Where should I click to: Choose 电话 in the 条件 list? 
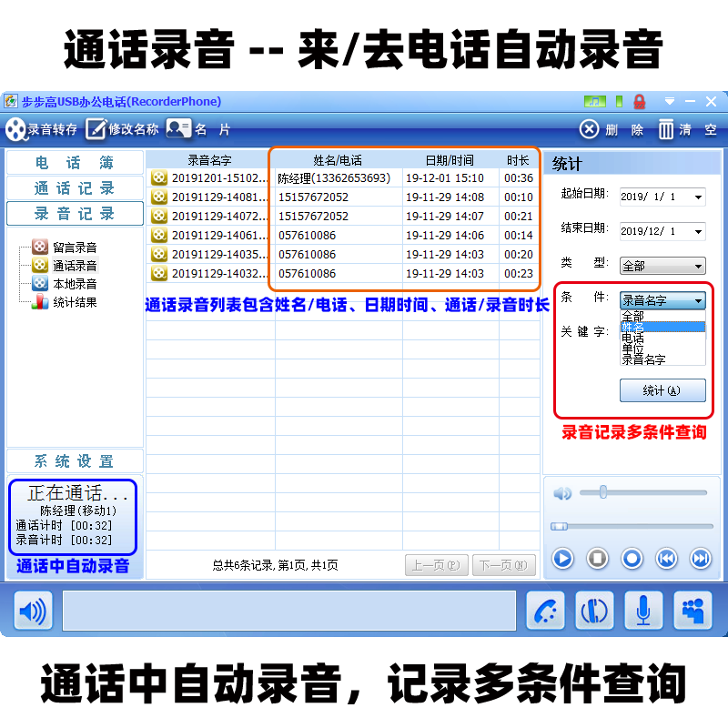pyautogui.click(x=662, y=338)
